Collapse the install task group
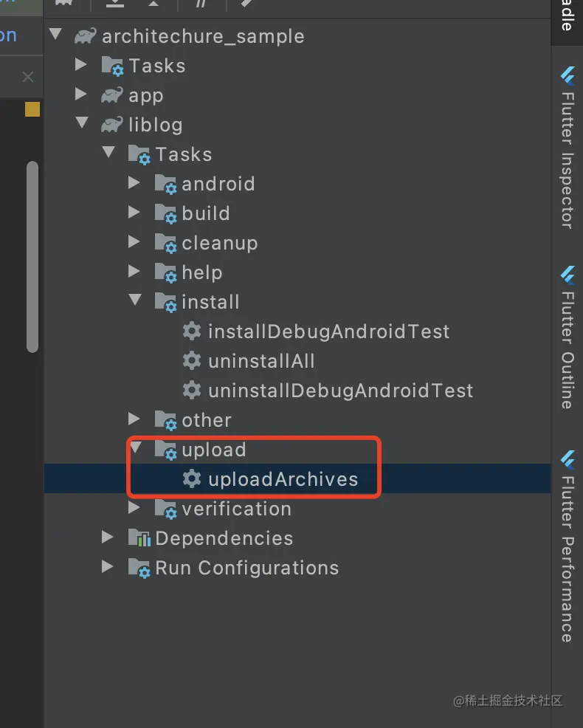Screen dimensions: 583x728 point(134,301)
